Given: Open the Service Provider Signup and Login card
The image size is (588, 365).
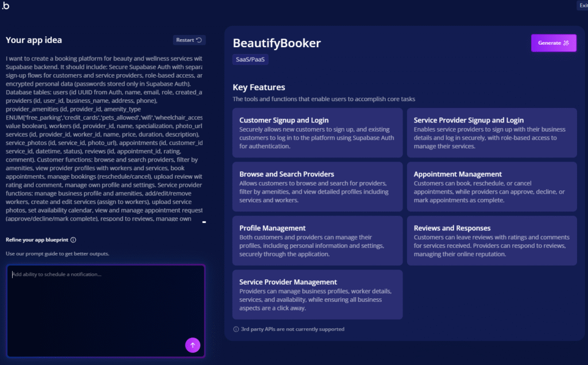Looking at the screenshot, I should click(x=492, y=133).
